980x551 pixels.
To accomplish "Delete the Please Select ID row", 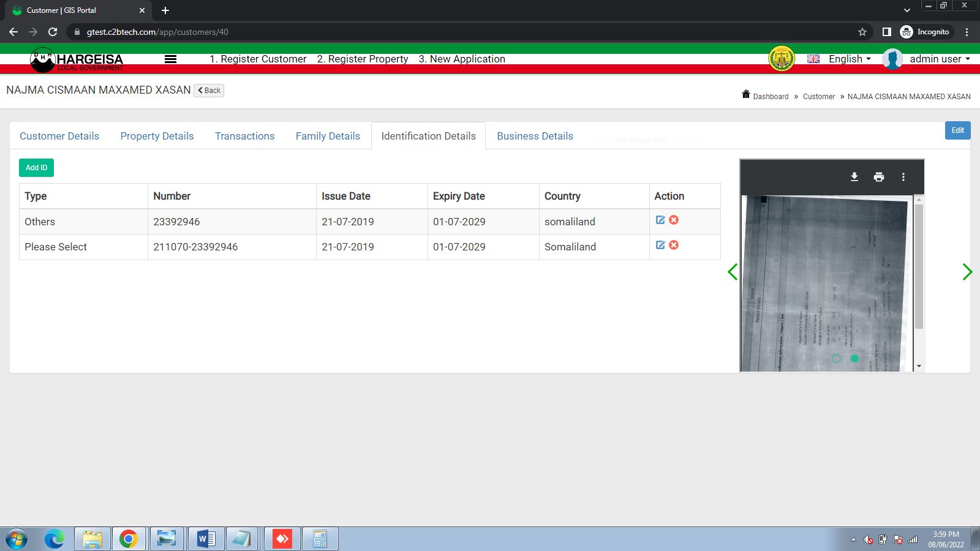I will 674,245.
